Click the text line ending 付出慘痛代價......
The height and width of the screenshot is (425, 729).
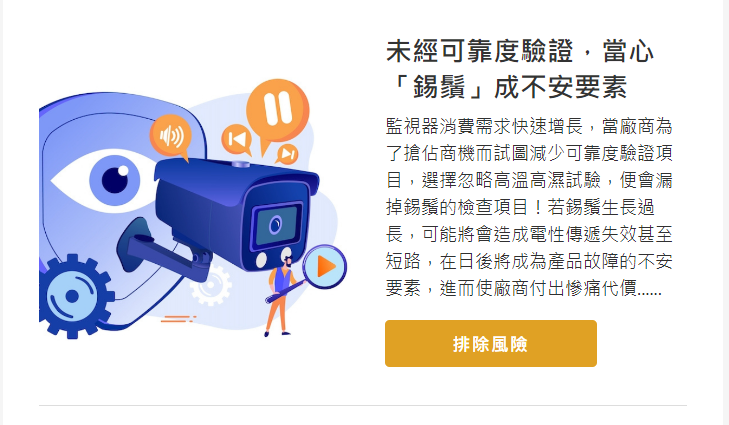click(x=524, y=289)
